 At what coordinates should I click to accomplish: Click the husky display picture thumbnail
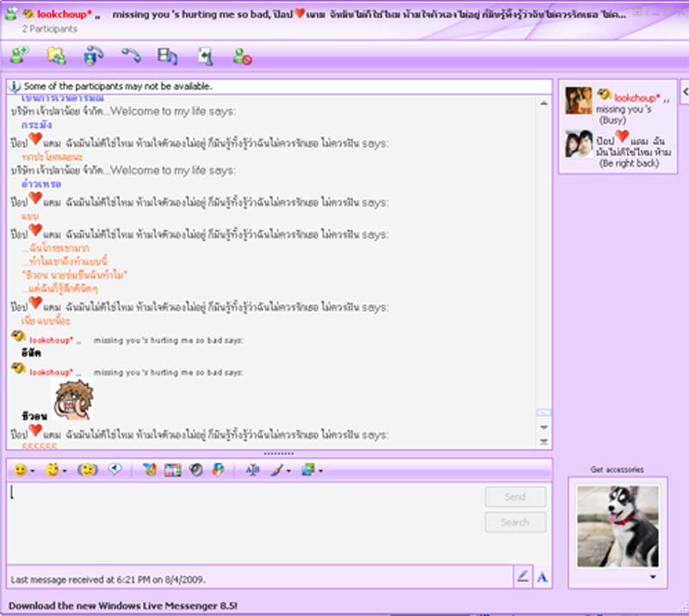(x=617, y=526)
